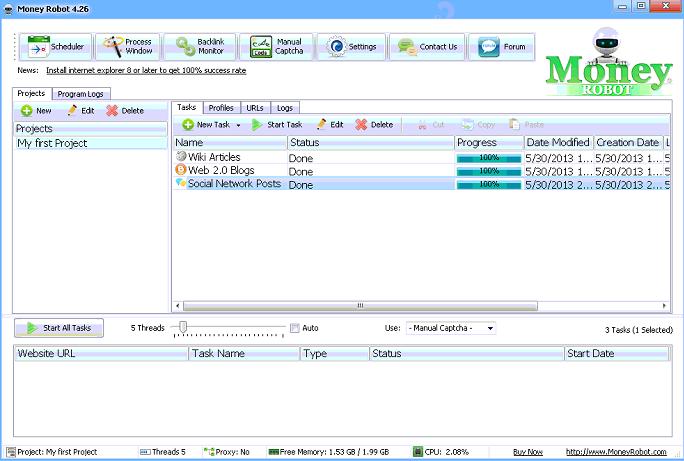Image resolution: width=684 pixels, height=461 pixels.
Task: Delete the selected project
Action: 125,111
